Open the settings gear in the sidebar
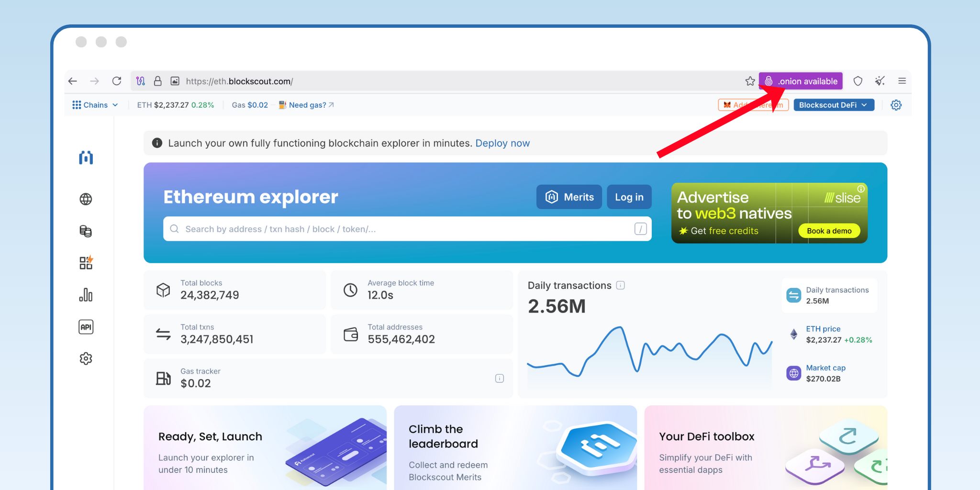The height and width of the screenshot is (490, 980). (x=86, y=358)
